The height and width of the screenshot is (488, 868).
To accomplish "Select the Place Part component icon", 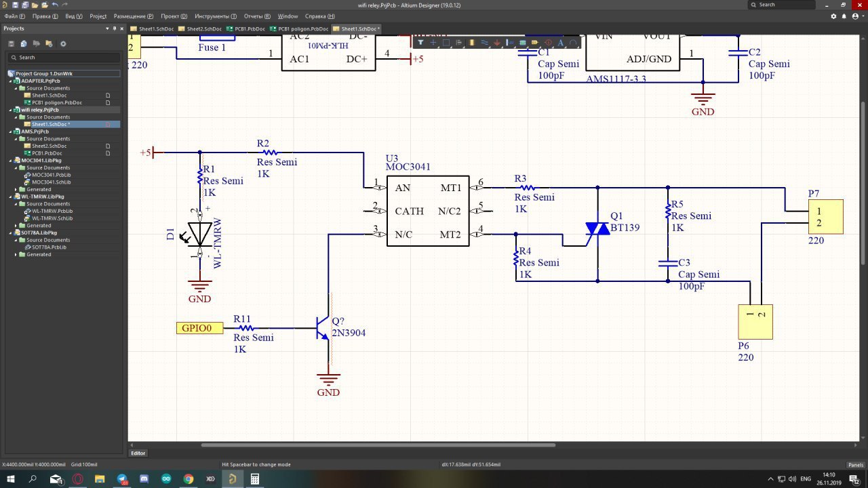I will tap(472, 43).
